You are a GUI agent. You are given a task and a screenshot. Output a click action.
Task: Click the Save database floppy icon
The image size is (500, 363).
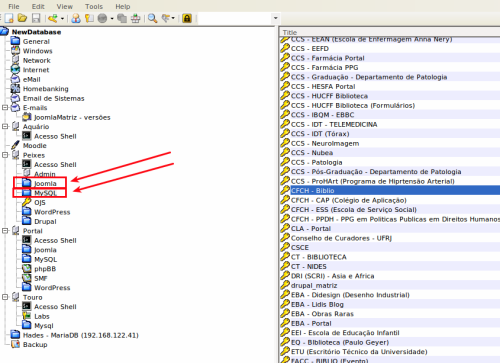coord(36,18)
